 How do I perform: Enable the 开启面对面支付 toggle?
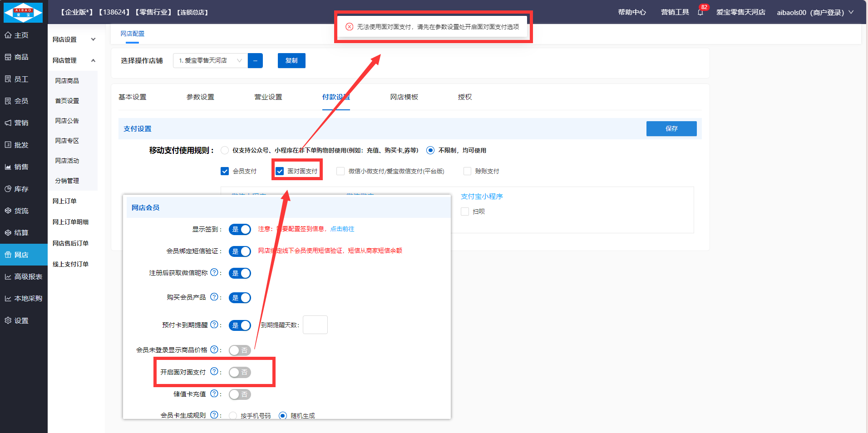click(x=240, y=372)
